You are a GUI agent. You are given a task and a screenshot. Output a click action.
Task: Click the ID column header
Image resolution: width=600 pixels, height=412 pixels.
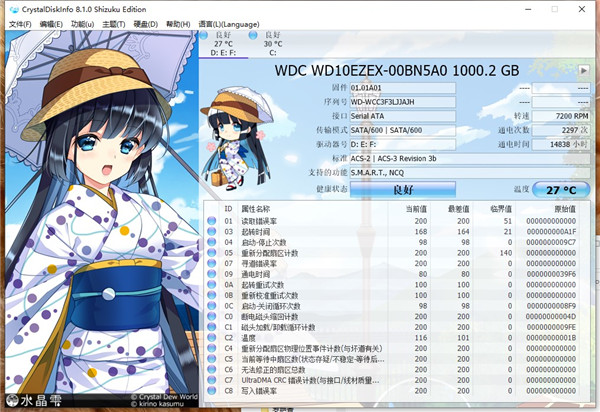[228, 209]
